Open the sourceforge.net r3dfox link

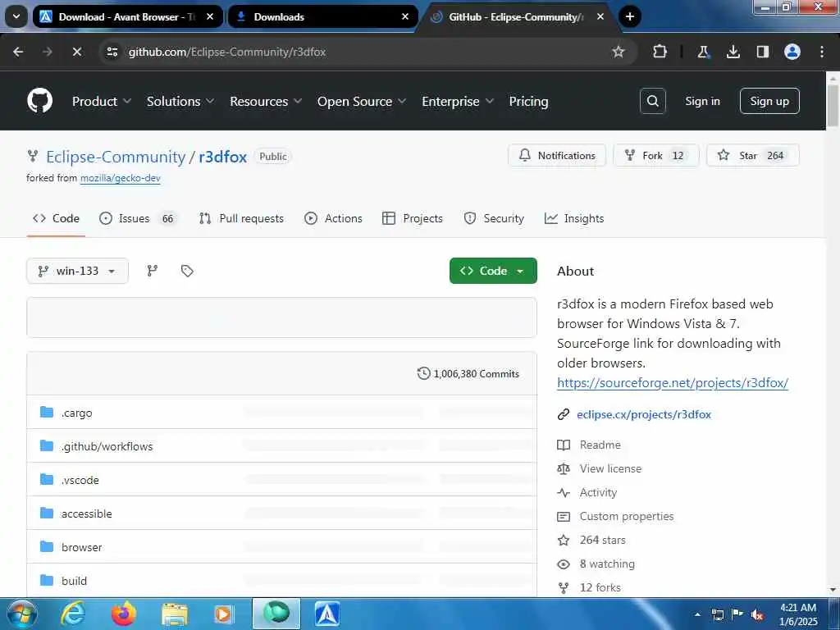[x=673, y=382]
